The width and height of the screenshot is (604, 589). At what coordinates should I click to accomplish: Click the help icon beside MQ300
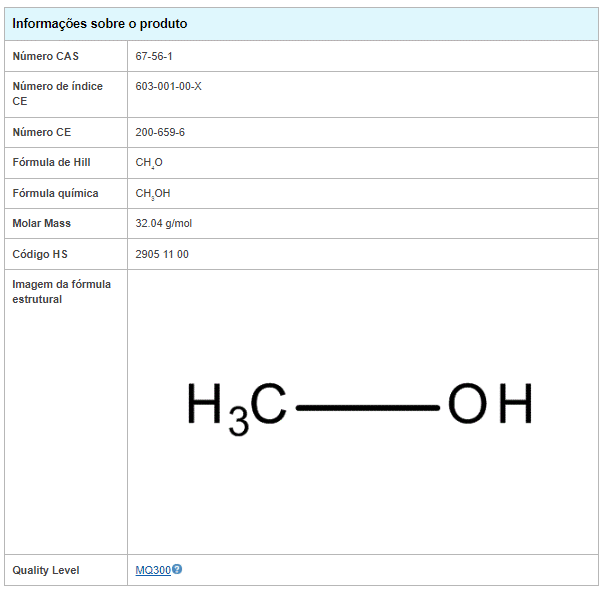click(177, 569)
